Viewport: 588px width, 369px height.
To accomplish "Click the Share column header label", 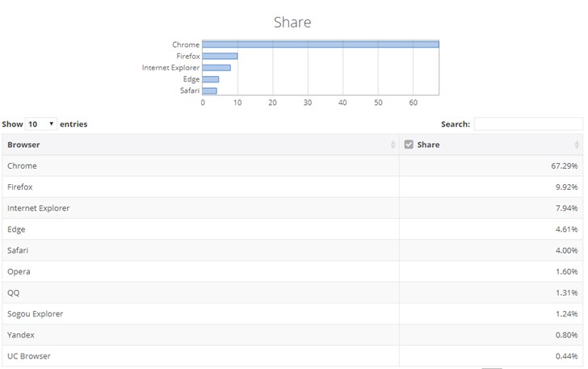I will [x=429, y=145].
